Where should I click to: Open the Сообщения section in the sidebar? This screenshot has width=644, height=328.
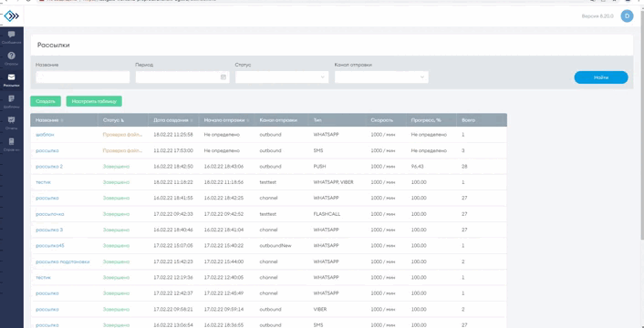point(12,36)
